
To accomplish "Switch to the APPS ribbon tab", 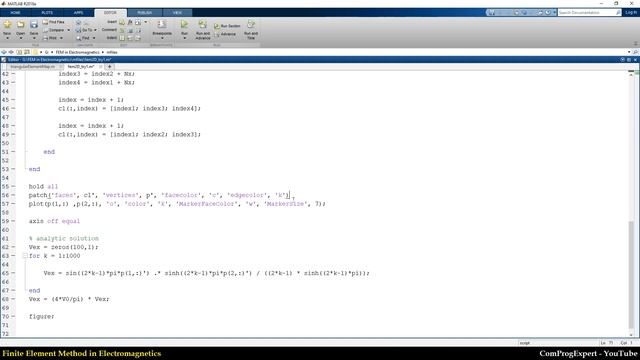I will pos(78,13).
